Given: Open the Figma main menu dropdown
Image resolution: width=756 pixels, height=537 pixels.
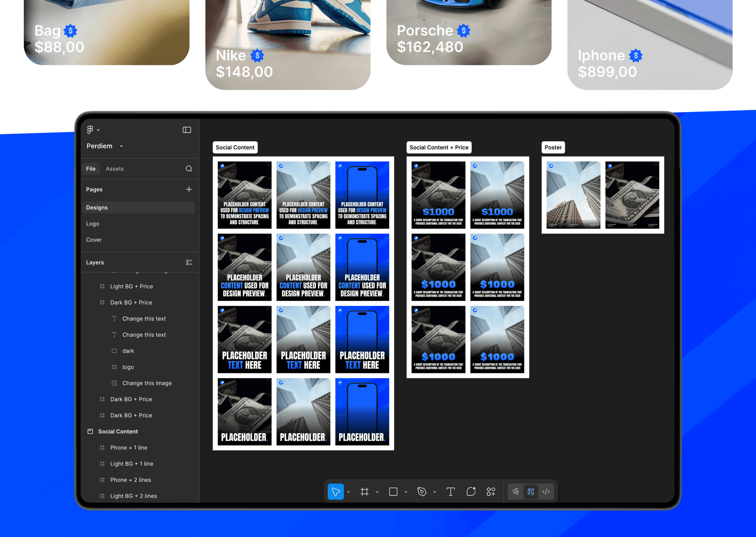Looking at the screenshot, I should (93, 130).
